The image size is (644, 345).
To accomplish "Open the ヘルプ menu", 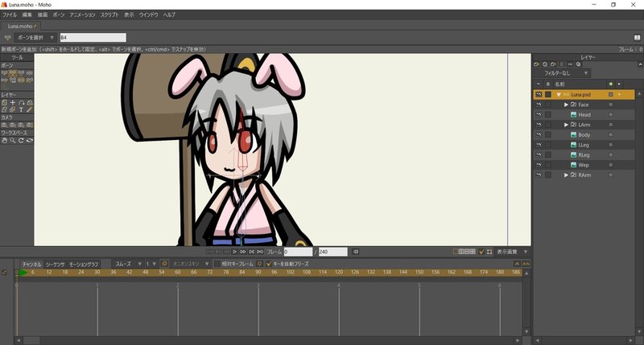I will point(169,14).
